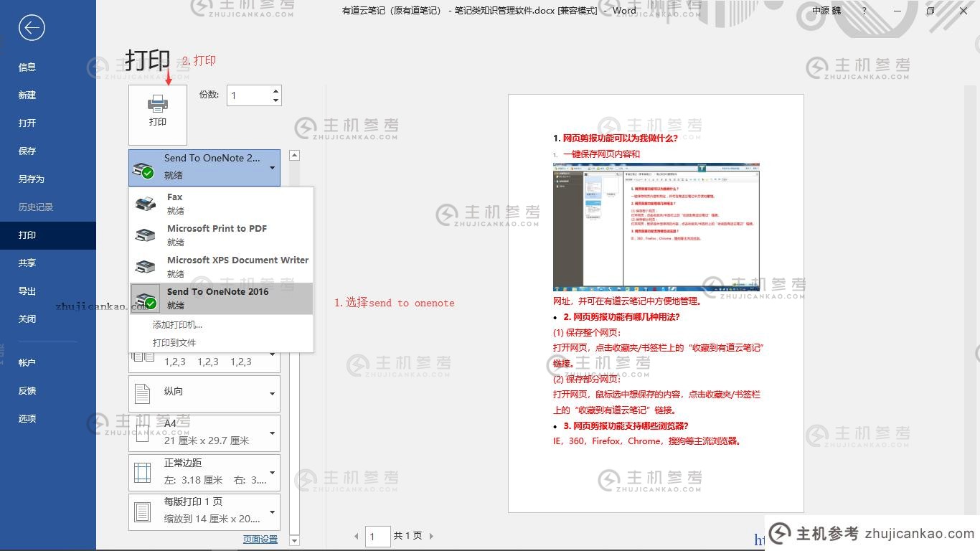Open the New (新建) tab
This screenshot has height=551, width=980.
tap(48, 95)
